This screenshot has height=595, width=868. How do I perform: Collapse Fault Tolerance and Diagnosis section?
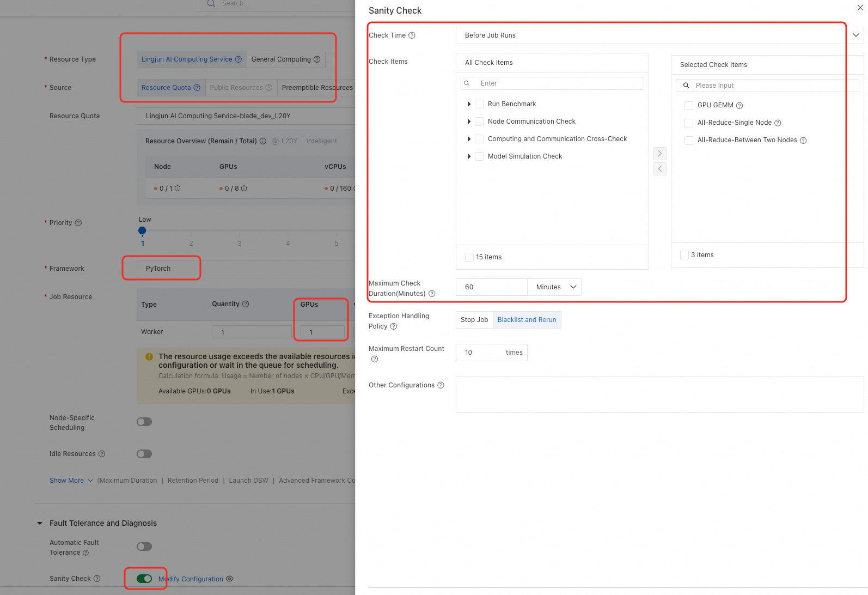39,523
